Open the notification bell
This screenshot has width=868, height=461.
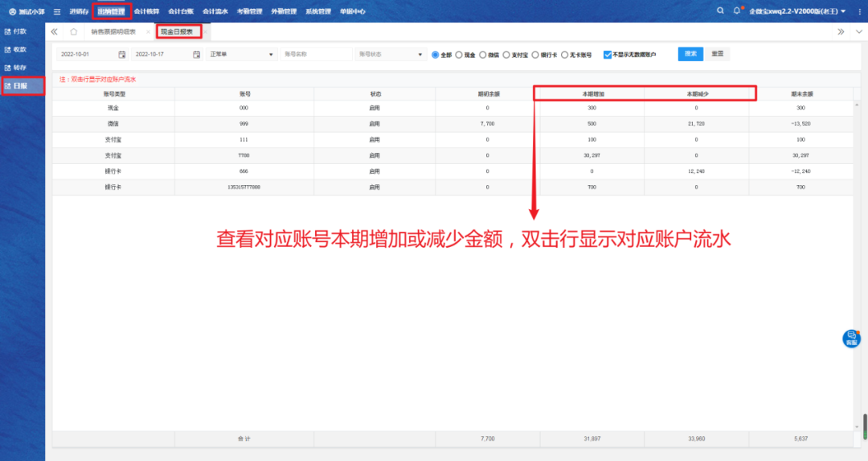point(737,11)
